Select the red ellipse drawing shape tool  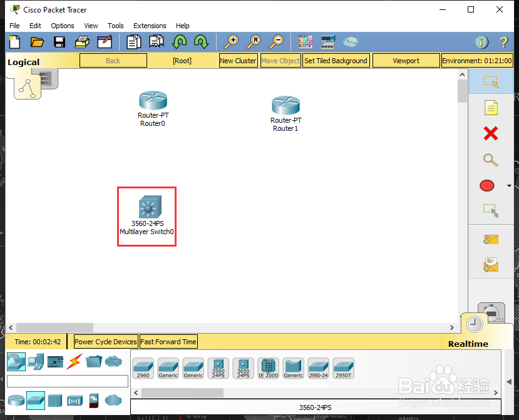tap(487, 186)
